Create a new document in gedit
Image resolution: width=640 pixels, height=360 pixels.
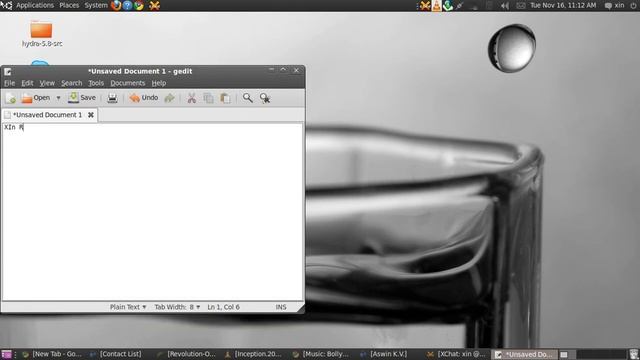click(x=11, y=98)
